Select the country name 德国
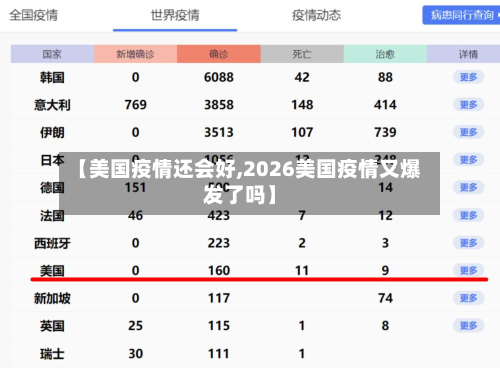The image size is (500, 368). point(52,188)
